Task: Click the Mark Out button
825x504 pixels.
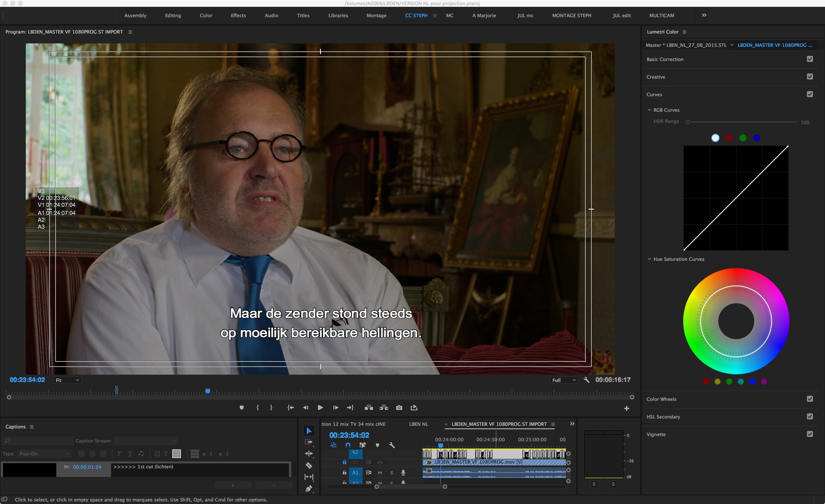Action: pos(271,408)
